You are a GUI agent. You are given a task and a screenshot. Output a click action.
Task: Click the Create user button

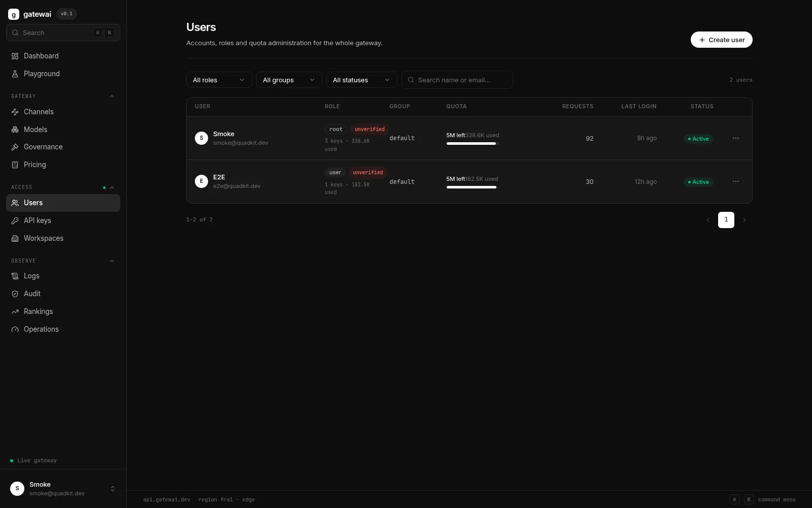pos(721,40)
